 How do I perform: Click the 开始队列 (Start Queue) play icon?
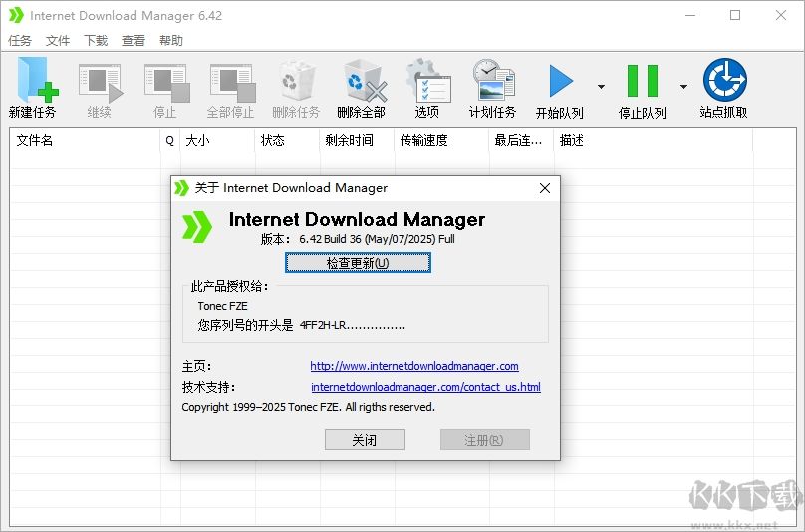[560, 82]
